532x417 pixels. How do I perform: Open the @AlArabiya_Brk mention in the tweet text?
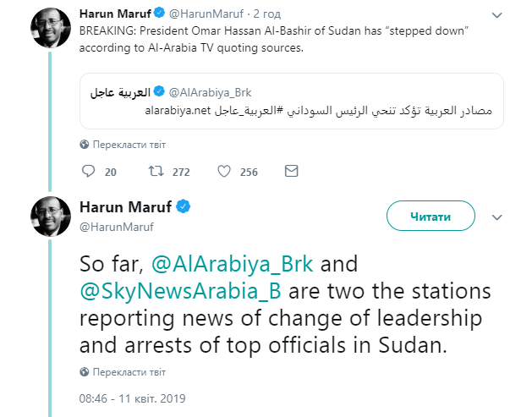tap(232, 264)
